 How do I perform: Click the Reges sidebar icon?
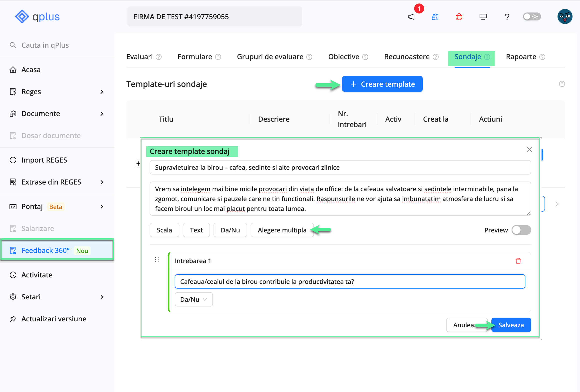[x=13, y=92]
